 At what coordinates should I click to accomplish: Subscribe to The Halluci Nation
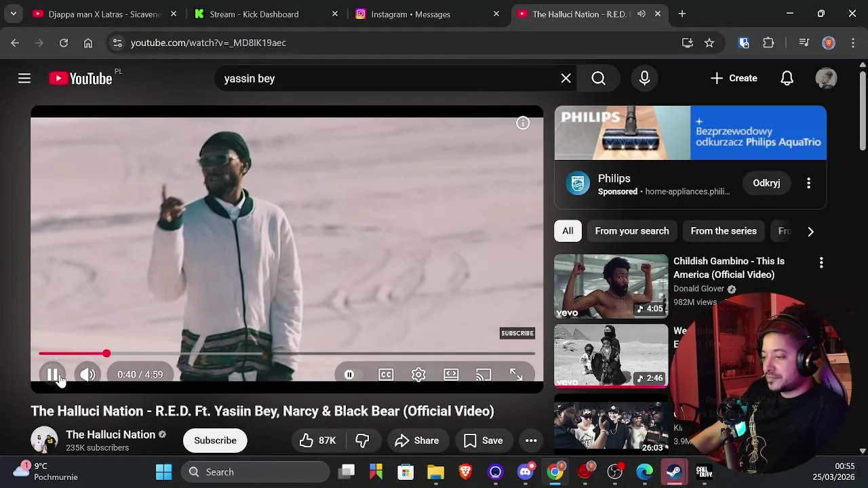[215, 441]
